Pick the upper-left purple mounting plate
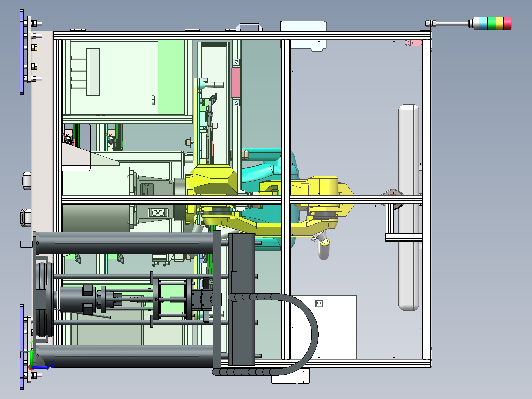Screen dimensions: 532x399 (x=22, y=52)
